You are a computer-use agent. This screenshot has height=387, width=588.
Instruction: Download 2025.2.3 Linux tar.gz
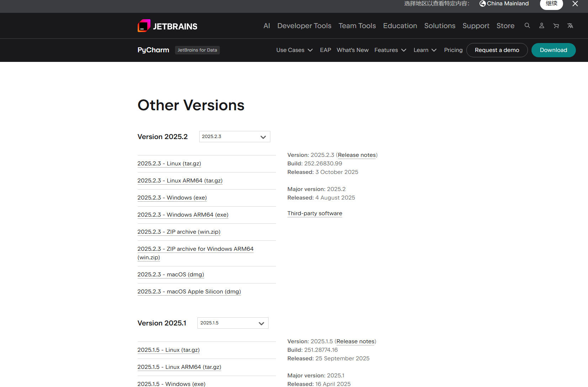click(x=169, y=164)
